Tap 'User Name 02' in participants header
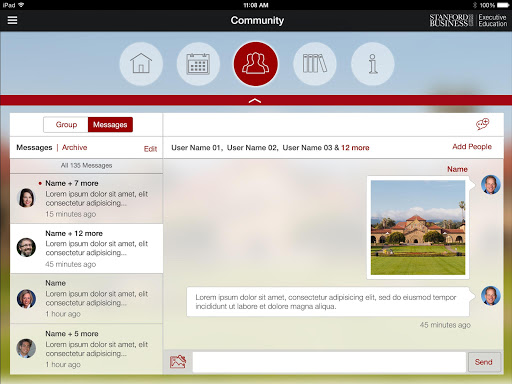 tap(252, 148)
